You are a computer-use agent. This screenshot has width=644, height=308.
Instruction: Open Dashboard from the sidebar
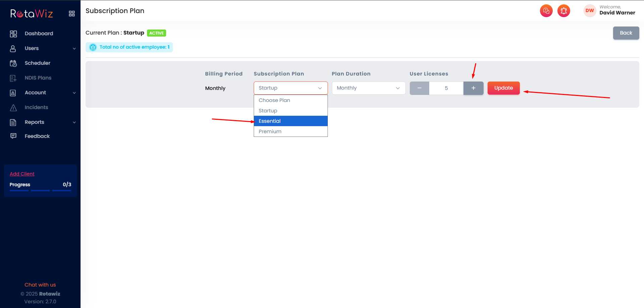(39, 34)
